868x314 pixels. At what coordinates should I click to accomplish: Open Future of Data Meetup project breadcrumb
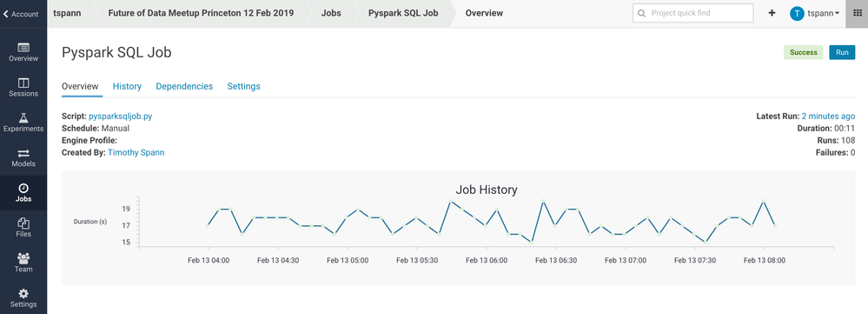tap(201, 13)
